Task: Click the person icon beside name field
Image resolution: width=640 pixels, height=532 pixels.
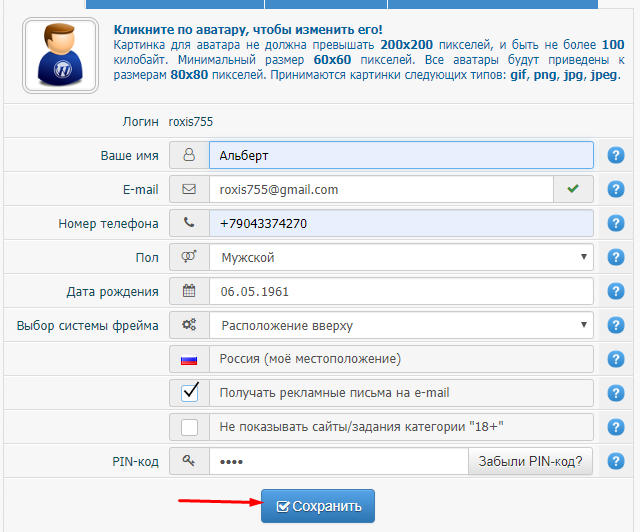Action: (189, 155)
